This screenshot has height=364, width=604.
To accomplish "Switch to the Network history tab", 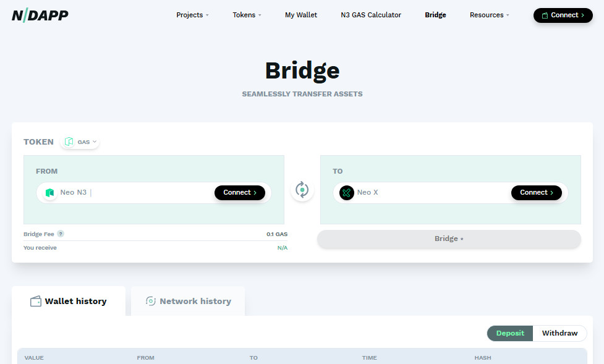I will coord(188,301).
